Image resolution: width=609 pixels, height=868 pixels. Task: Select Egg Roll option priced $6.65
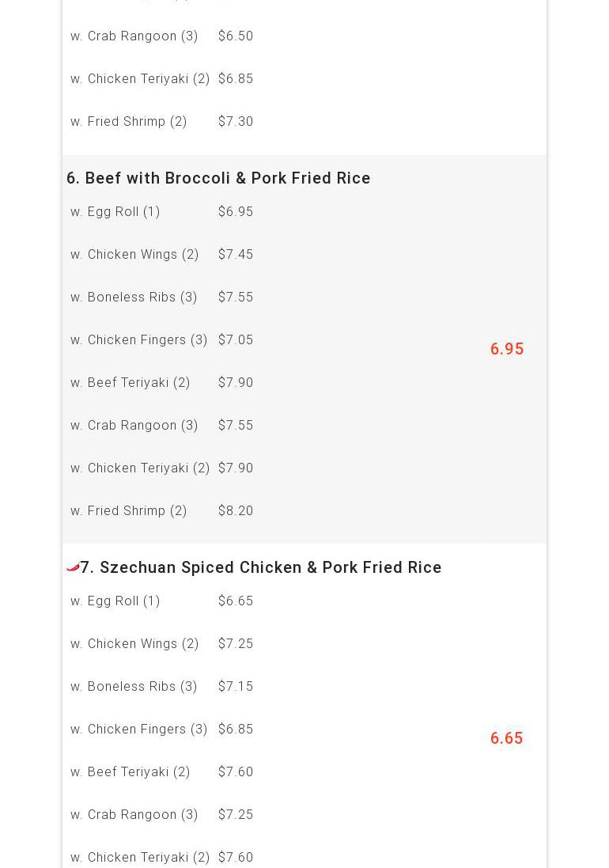(115, 601)
